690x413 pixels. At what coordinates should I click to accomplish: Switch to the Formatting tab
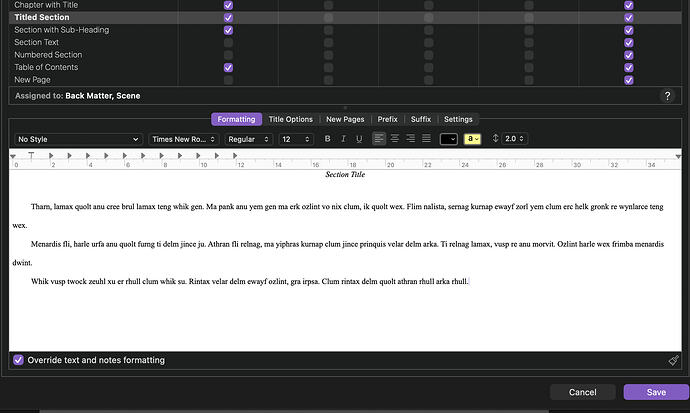point(236,119)
